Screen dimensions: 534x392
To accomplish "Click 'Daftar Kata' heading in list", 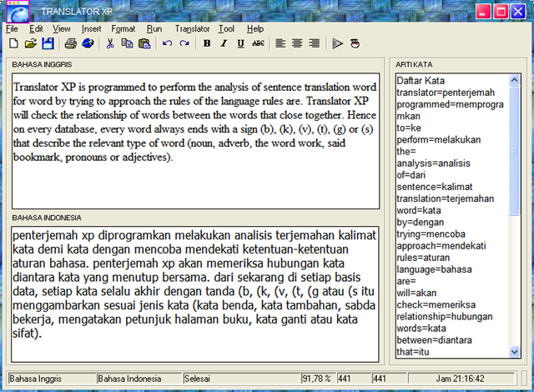I will [x=421, y=81].
